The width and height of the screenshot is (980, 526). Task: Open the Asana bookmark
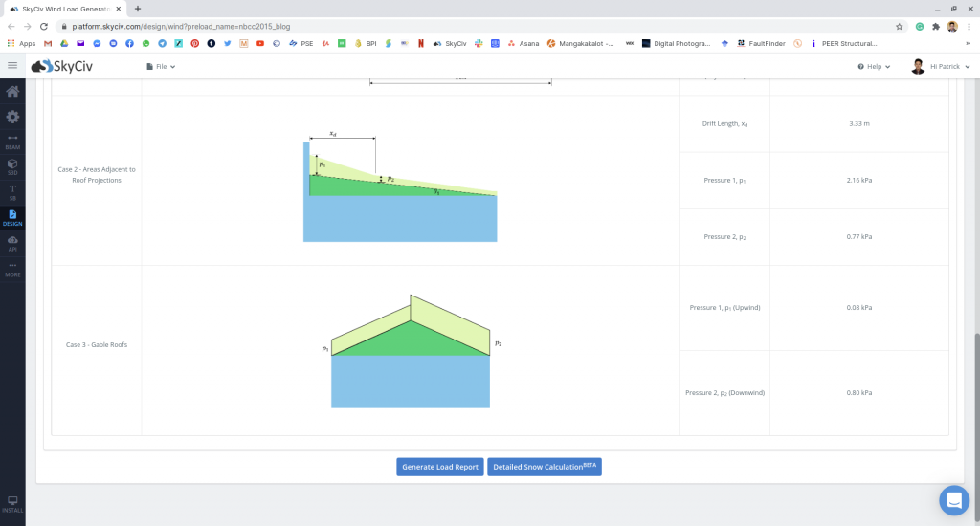coord(523,43)
